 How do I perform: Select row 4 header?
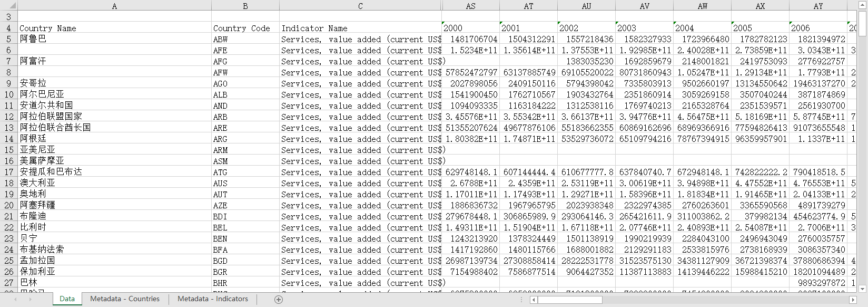[x=9, y=28]
